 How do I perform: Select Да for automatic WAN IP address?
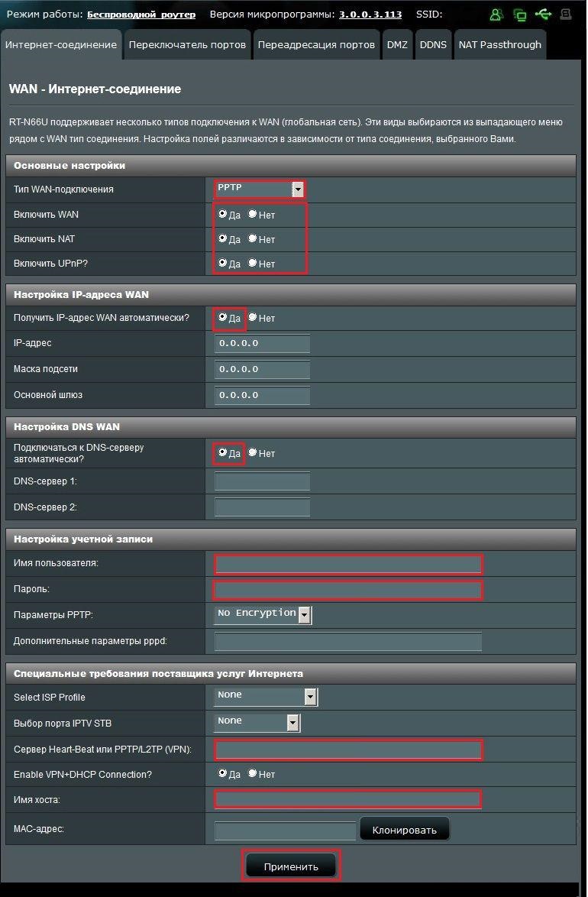(222, 318)
